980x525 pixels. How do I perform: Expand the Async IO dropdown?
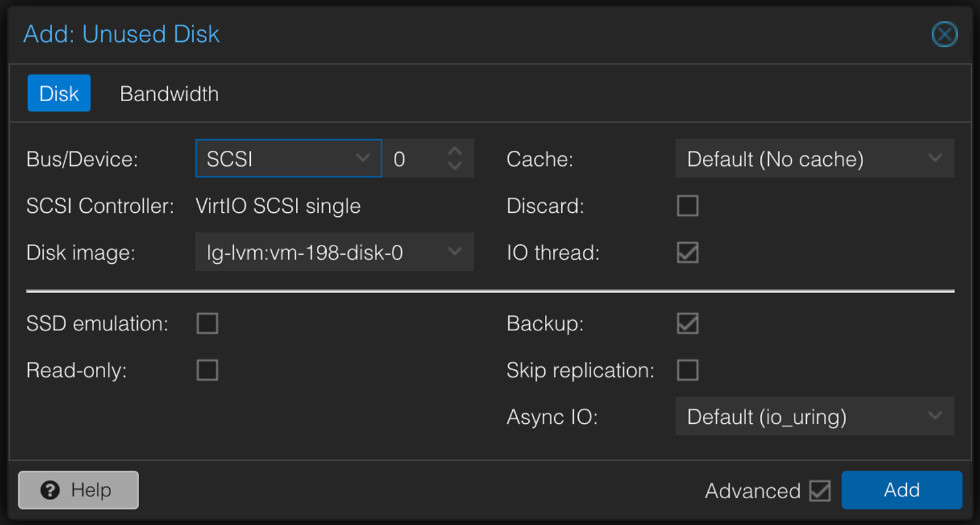[935, 417]
